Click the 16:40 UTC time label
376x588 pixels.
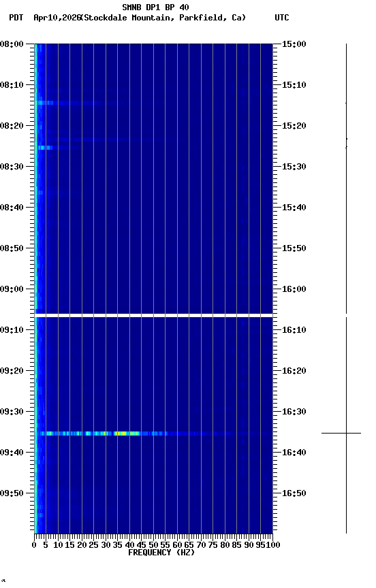[x=294, y=453]
